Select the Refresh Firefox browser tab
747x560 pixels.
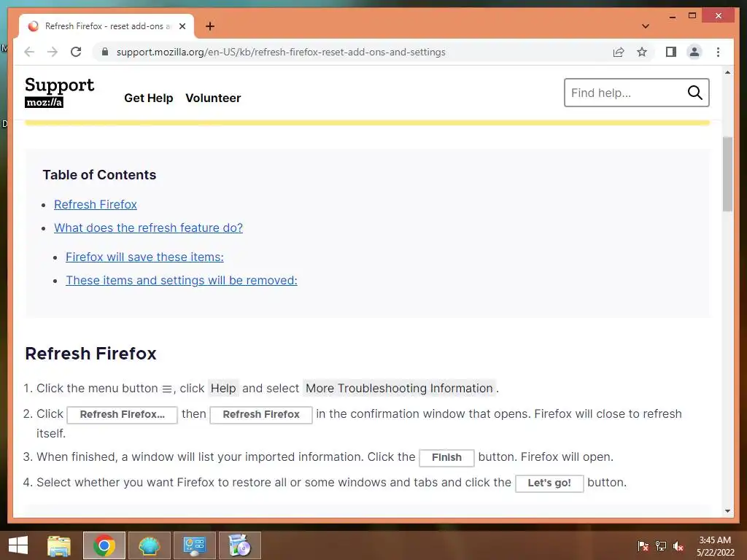107,26
